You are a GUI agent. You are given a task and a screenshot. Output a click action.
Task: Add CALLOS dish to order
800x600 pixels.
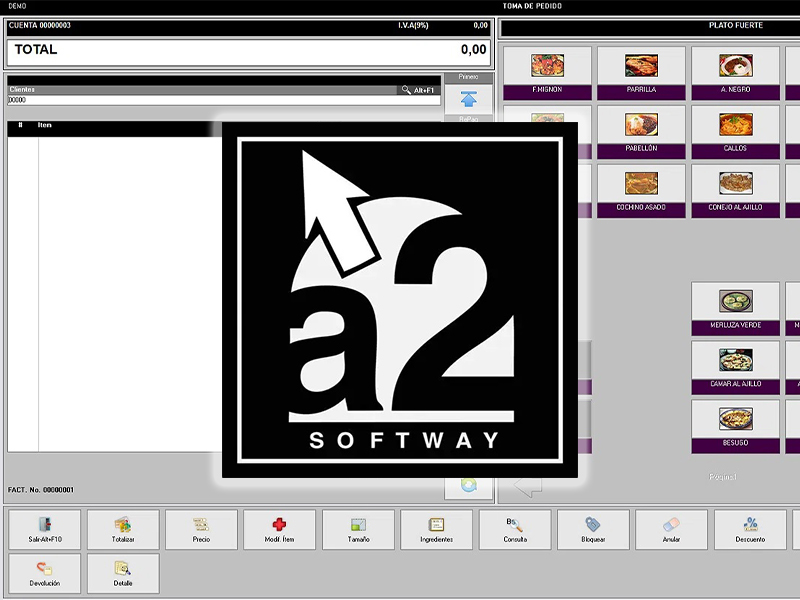736,132
